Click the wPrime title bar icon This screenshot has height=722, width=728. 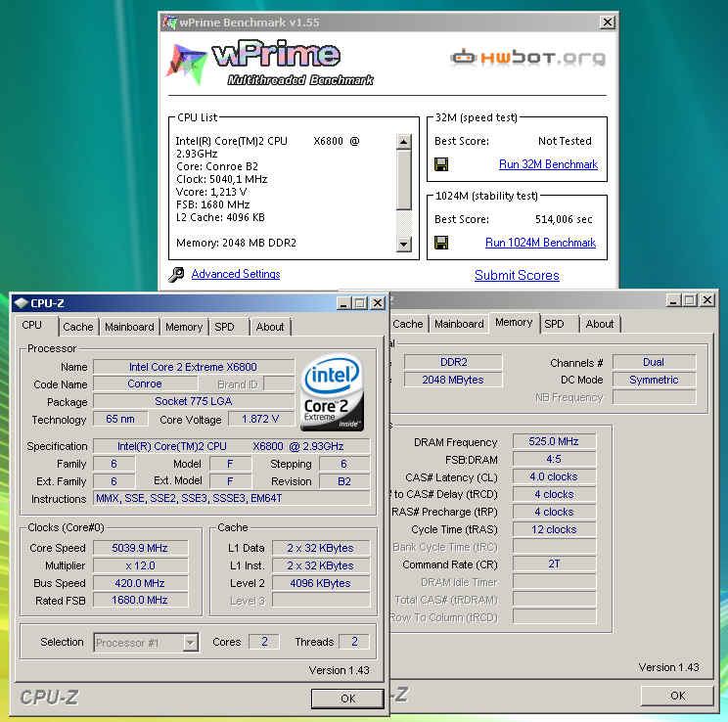coord(170,22)
